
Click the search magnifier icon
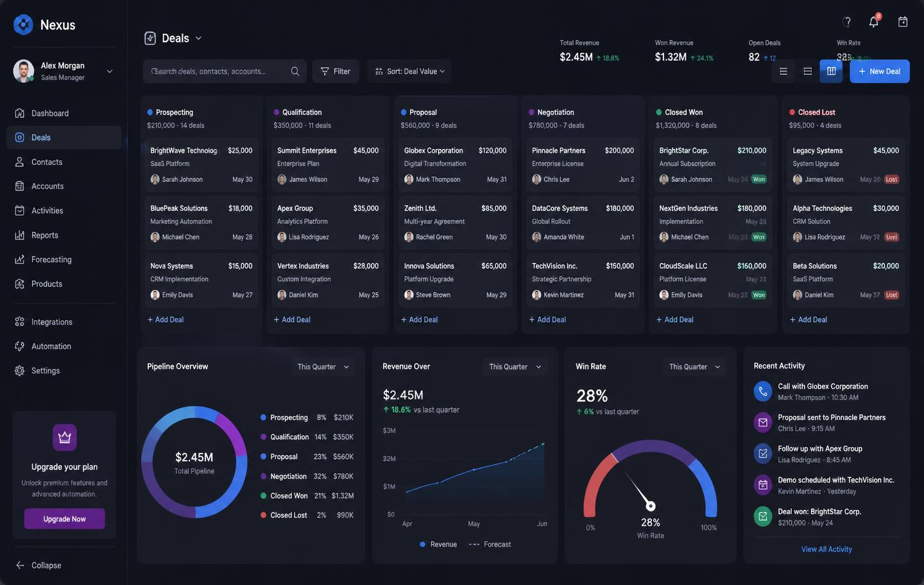(x=295, y=71)
